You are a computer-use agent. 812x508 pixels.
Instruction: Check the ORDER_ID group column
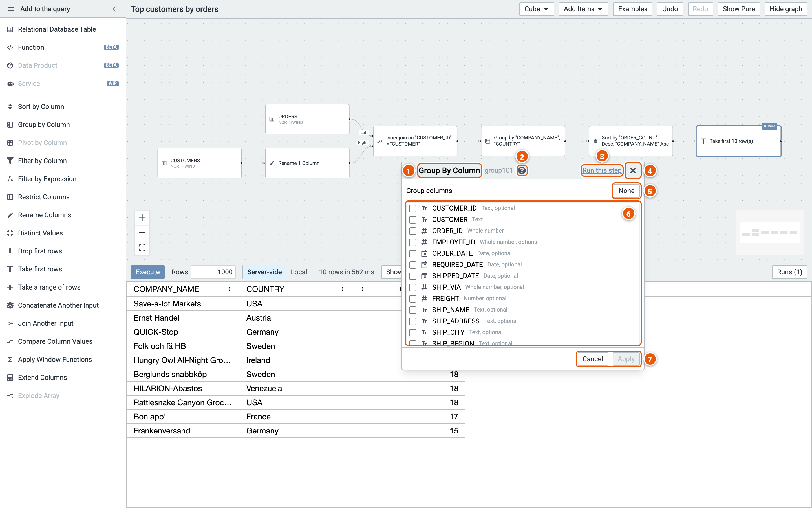pyautogui.click(x=413, y=231)
